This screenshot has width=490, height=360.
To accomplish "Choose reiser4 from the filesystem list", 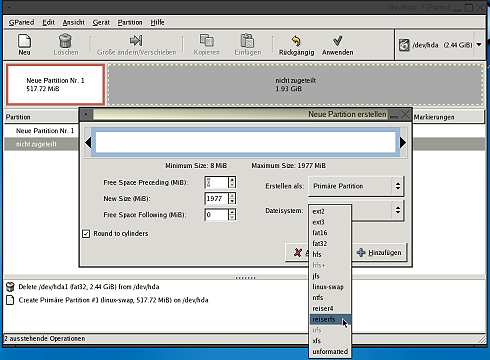I will [330, 308].
